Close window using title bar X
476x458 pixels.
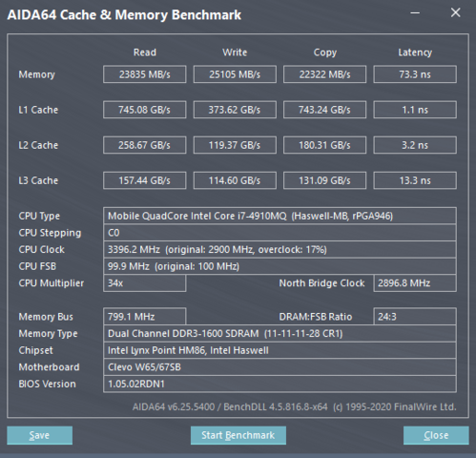(455, 12)
